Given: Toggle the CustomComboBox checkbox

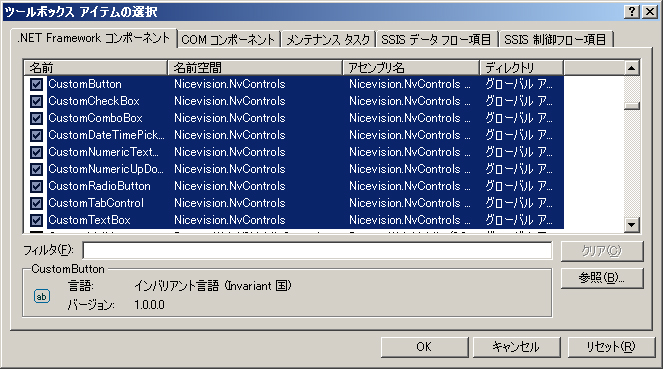Looking at the screenshot, I should coord(36,118).
